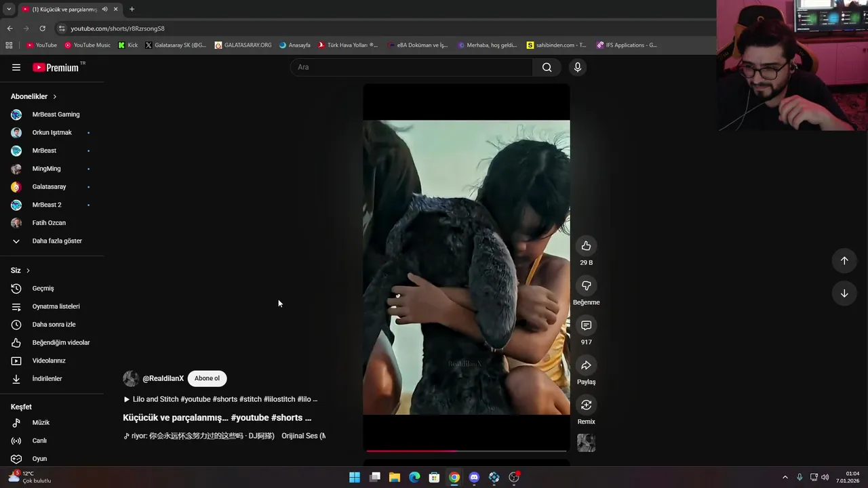Open the YouTube bookmark

coord(41,45)
